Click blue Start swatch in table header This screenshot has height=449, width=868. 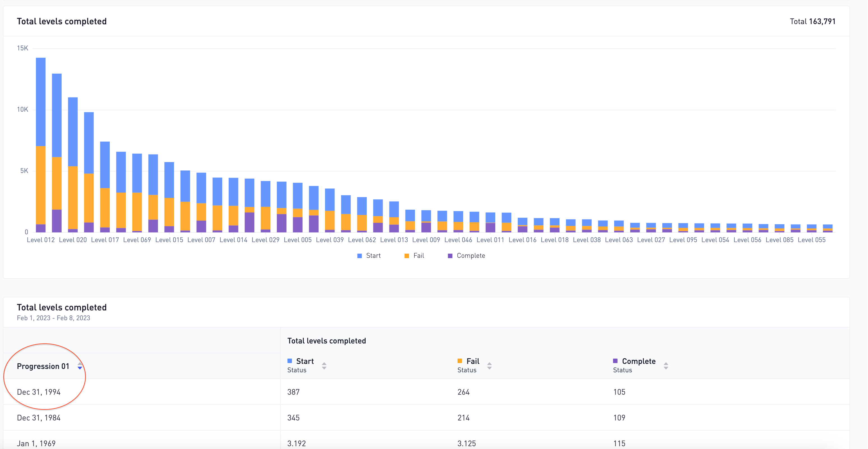[289, 361]
